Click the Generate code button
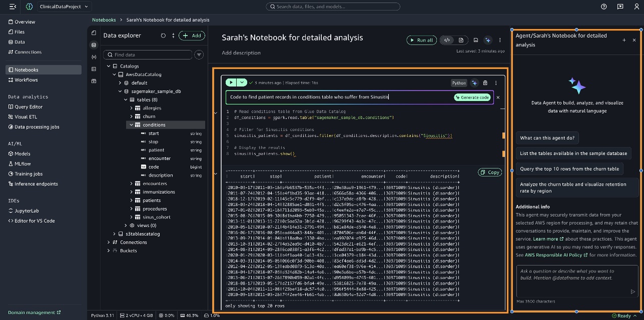This screenshot has width=644, height=320. click(x=472, y=97)
